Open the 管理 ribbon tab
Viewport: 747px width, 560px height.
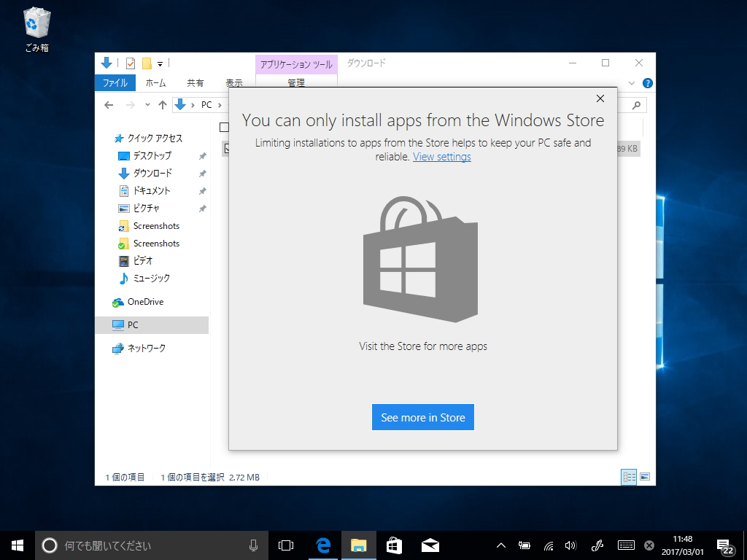[x=296, y=82]
